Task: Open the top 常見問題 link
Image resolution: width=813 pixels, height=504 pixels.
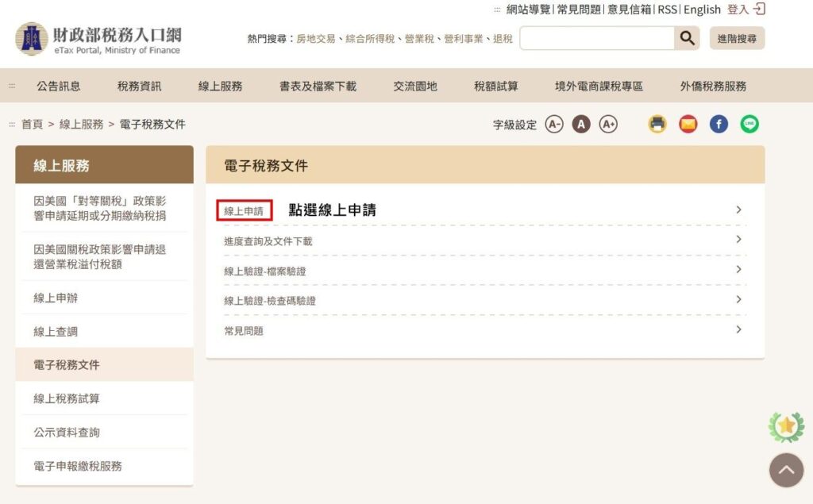Action: coord(579,10)
